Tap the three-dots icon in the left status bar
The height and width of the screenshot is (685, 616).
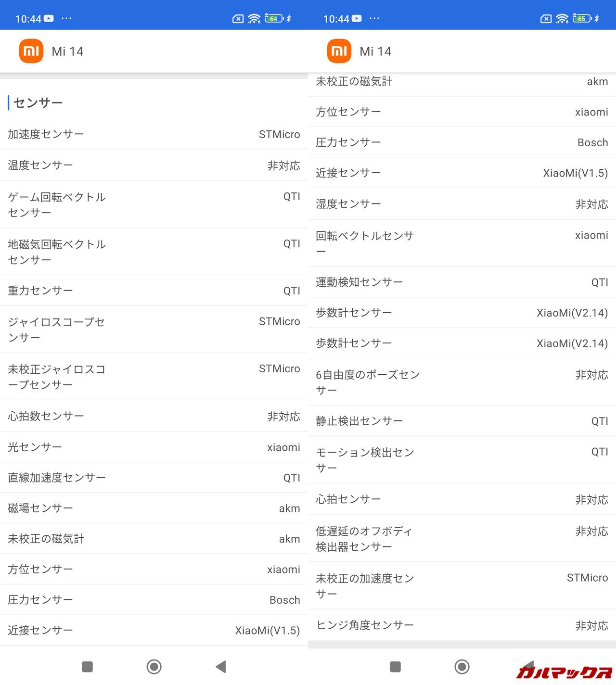pos(66,18)
